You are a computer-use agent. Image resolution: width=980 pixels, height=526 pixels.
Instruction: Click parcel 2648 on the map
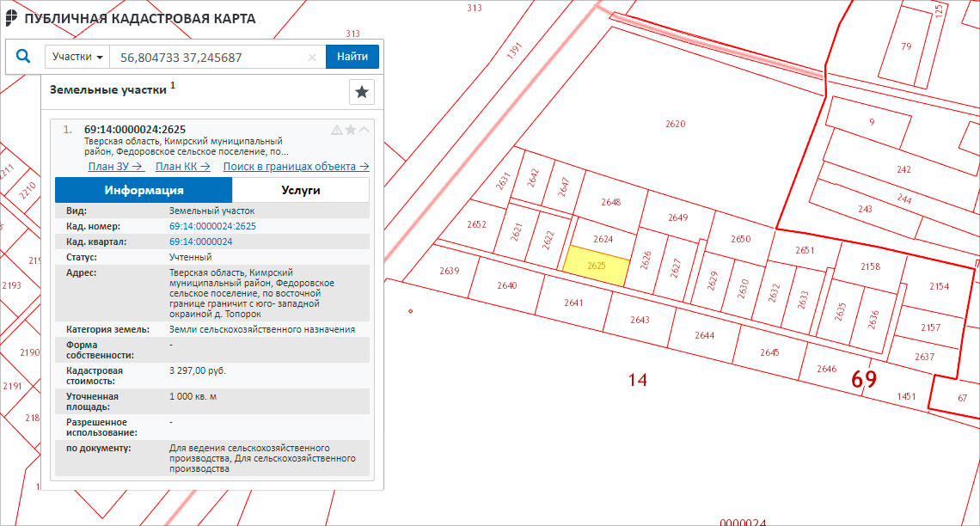click(610, 202)
